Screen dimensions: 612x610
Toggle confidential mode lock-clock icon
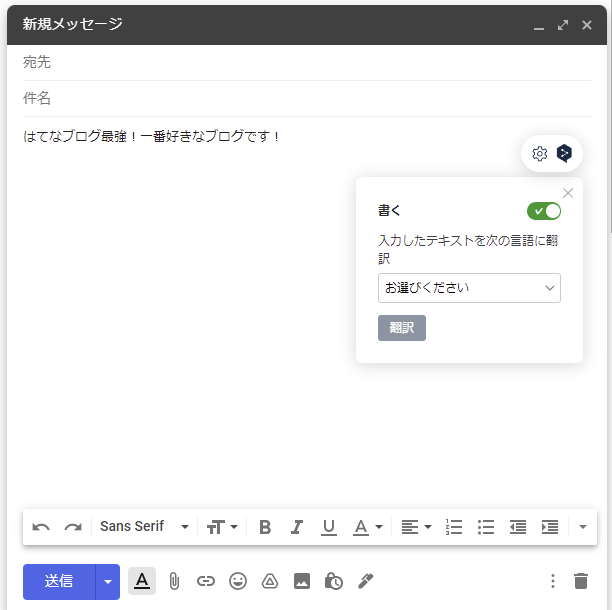click(x=334, y=582)
